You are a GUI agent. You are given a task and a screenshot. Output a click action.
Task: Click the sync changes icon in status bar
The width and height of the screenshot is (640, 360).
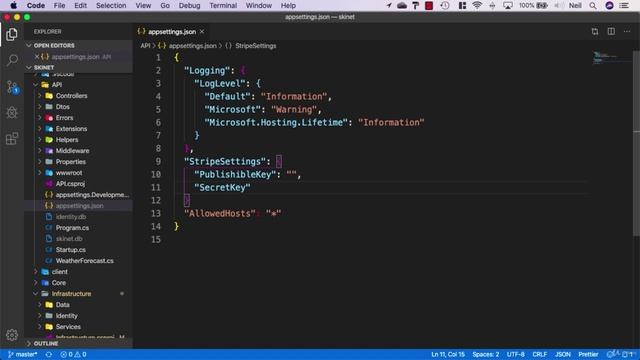coord(49,354)
